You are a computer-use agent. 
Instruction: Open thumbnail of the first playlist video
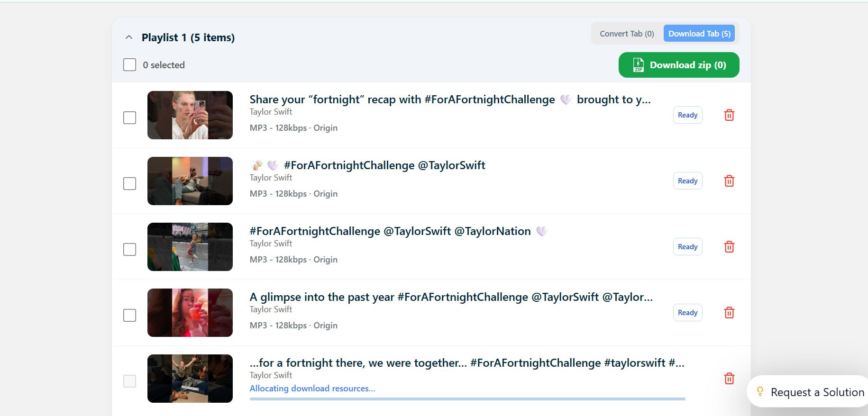pyautogui.click(x=190, y=115)
